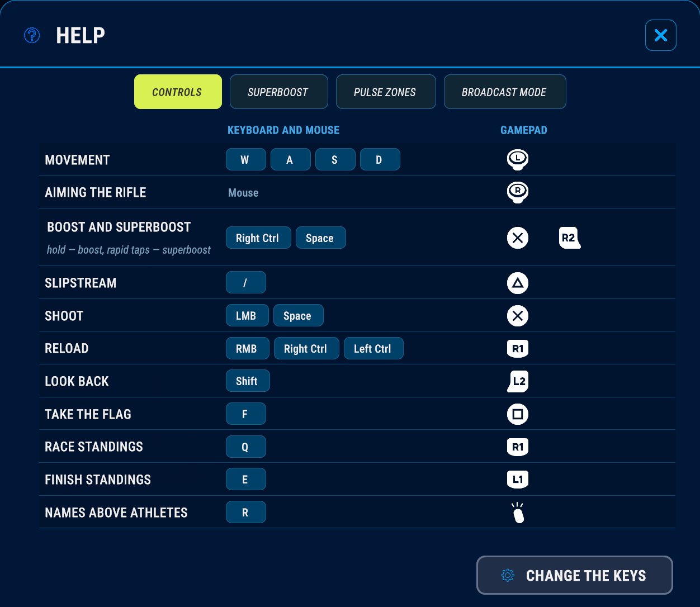
Task: Click the Left Ctrl key for Reload
Action: [373, 348]
